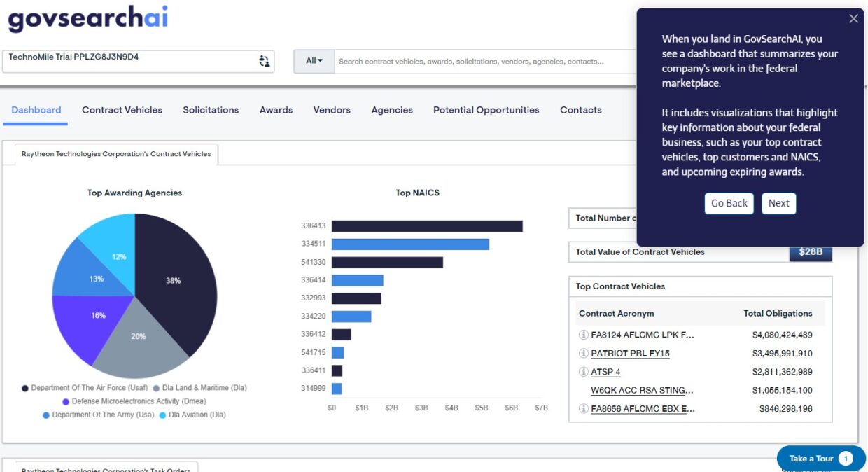Open the TechnoMile Trial account selector

139,61
